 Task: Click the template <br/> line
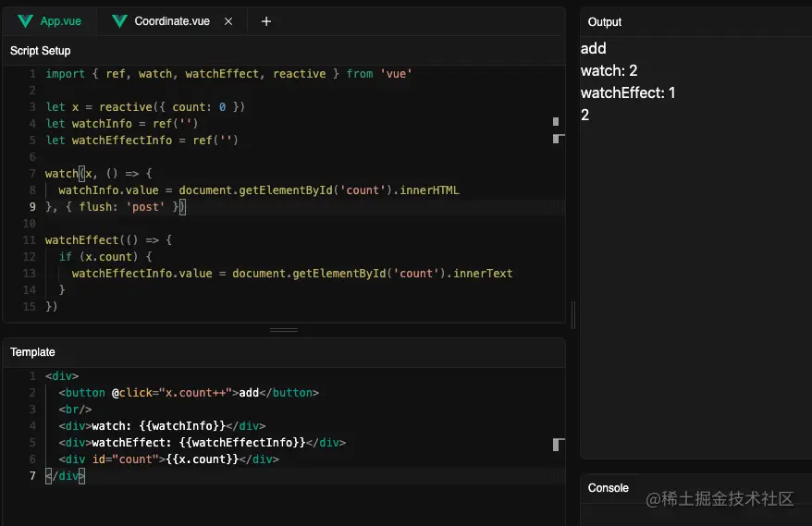coord(75,409)
